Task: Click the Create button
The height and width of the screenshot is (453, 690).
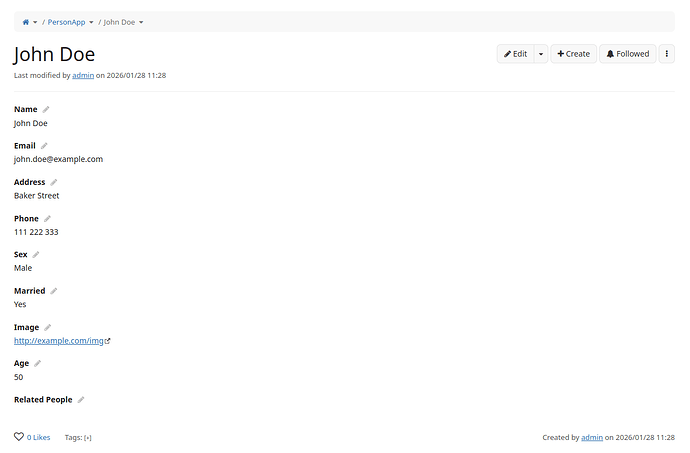Action: (573, 54)
